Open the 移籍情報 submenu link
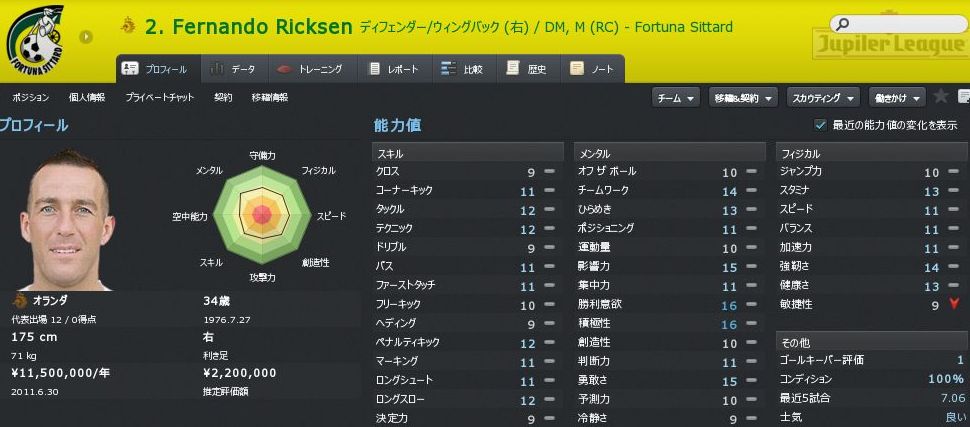Screen dimensions: 970x427 point(270,97)
